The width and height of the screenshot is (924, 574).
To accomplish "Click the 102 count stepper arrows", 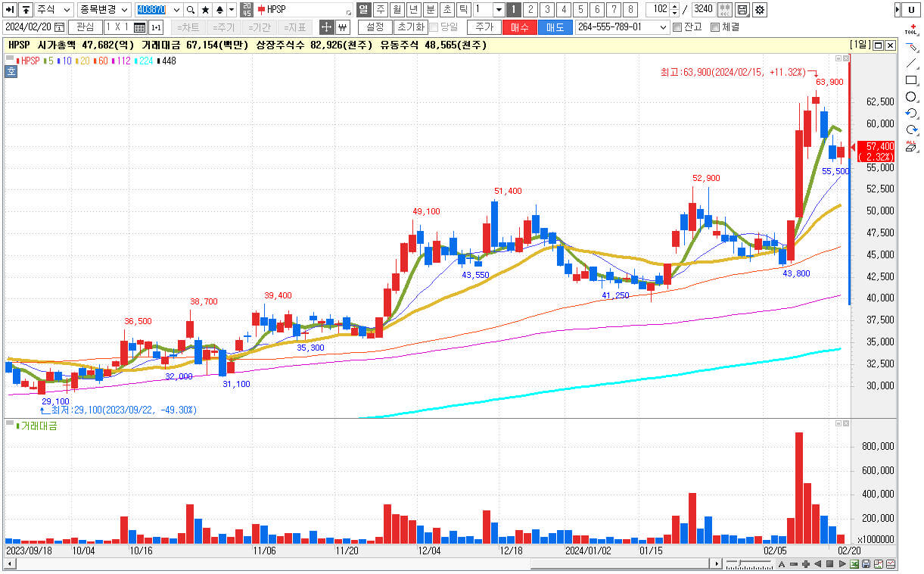I will point(674,10).
